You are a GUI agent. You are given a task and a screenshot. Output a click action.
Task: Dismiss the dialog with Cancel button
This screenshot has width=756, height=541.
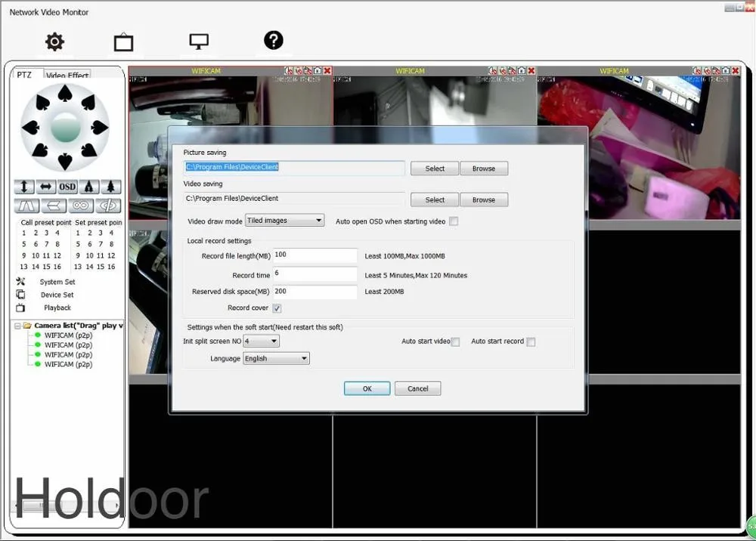[417, 389]
